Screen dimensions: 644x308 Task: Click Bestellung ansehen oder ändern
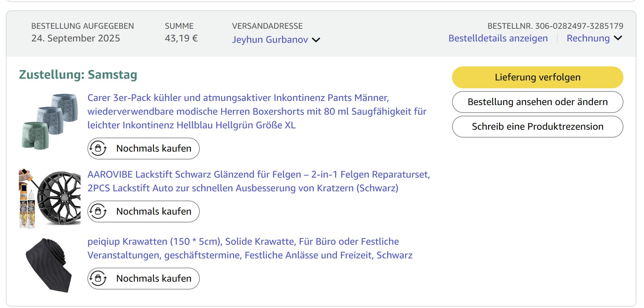[537, 102]
